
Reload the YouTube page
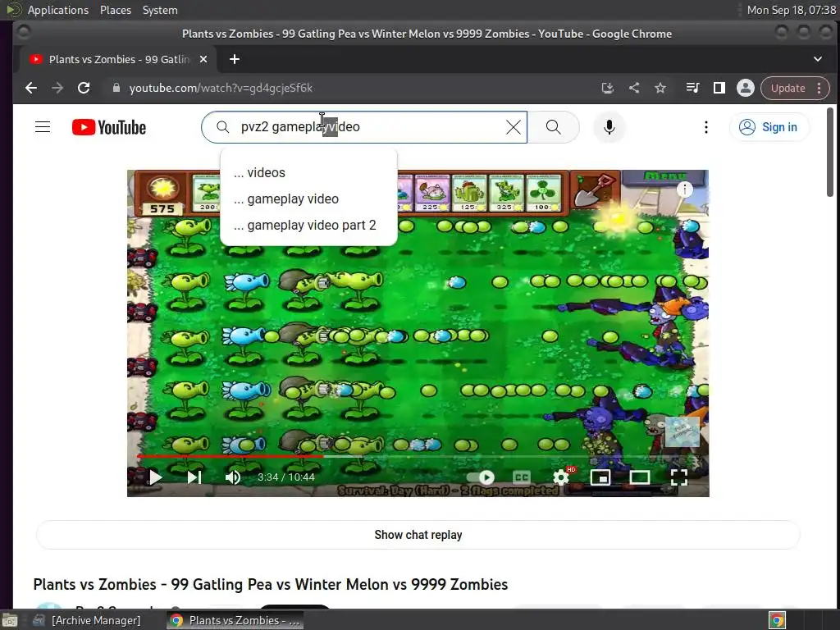(84, 88)
